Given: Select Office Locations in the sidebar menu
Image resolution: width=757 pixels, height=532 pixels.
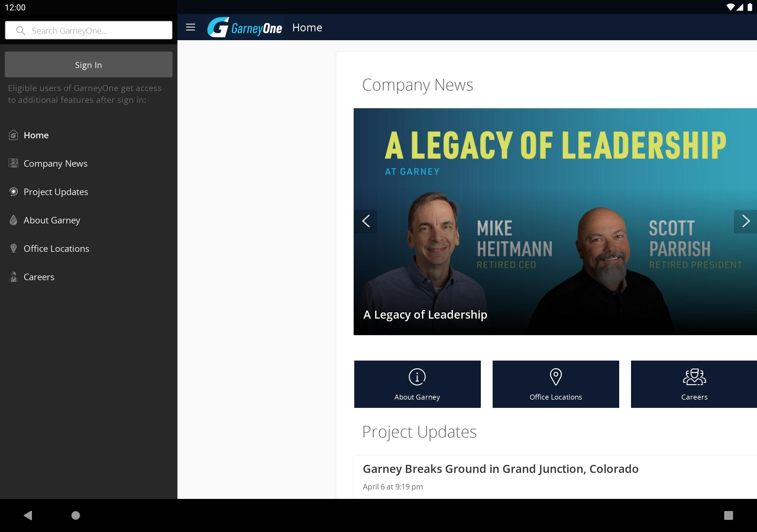Looking at the screenshot, I should [89, 249].
